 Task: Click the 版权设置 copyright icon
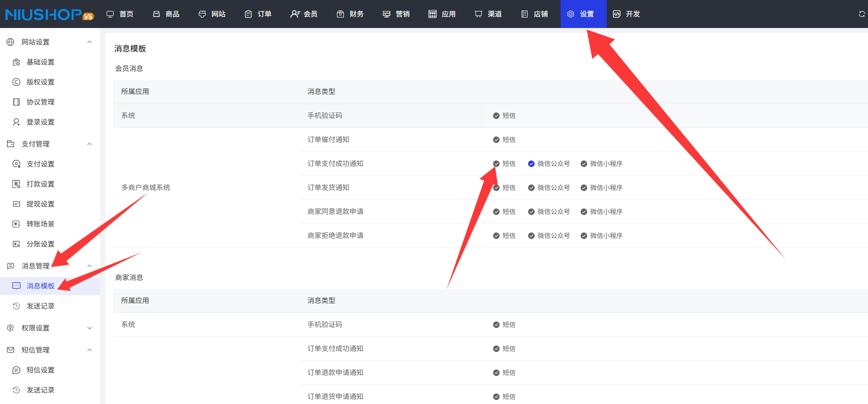point(16,82)
